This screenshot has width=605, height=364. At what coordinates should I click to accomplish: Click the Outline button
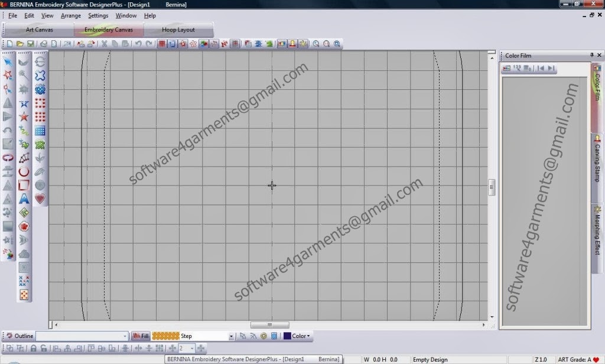(x=20, y=336)
